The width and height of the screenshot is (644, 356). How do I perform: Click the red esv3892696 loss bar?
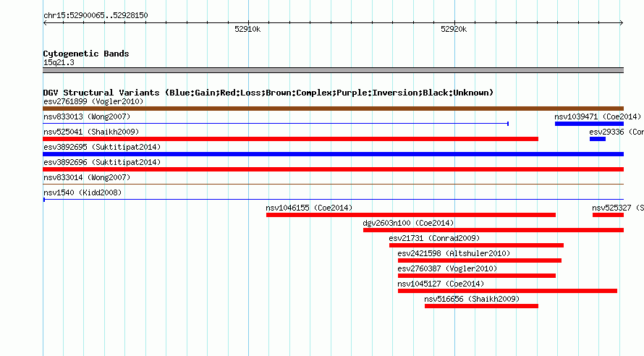click(333, 169)
